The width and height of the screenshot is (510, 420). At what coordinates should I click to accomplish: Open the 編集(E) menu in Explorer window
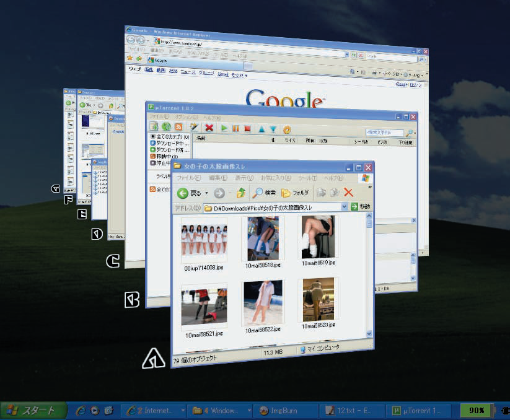coord(218,178)
